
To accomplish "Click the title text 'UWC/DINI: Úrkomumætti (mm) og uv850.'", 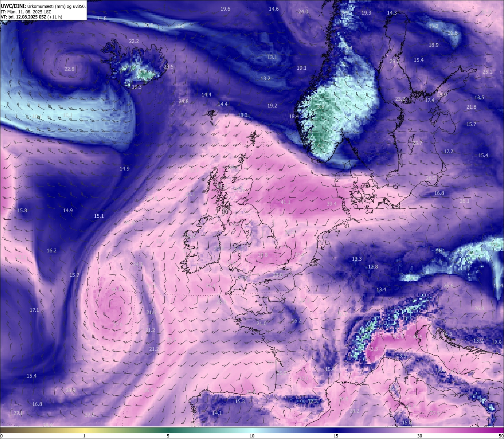I will pos(43,6).
